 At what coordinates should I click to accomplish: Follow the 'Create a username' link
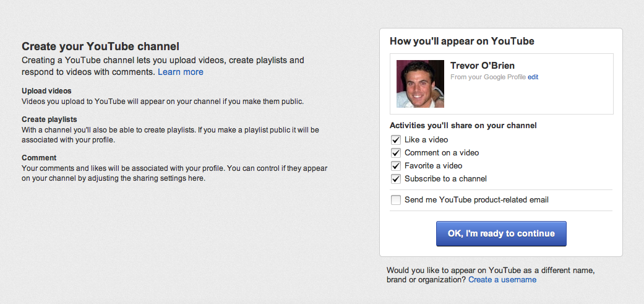point(502,280)
